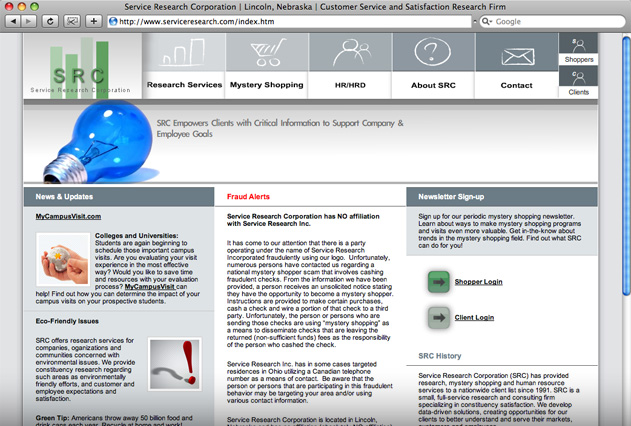Click the blue light bulb banner image
The image size is (631, 426).
coord(99,142)
